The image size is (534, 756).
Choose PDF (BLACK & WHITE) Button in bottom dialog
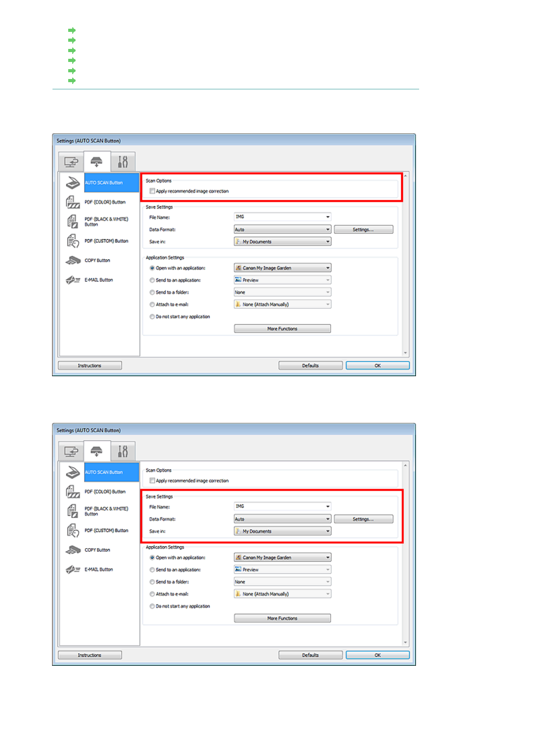click(x=106, y=511)
